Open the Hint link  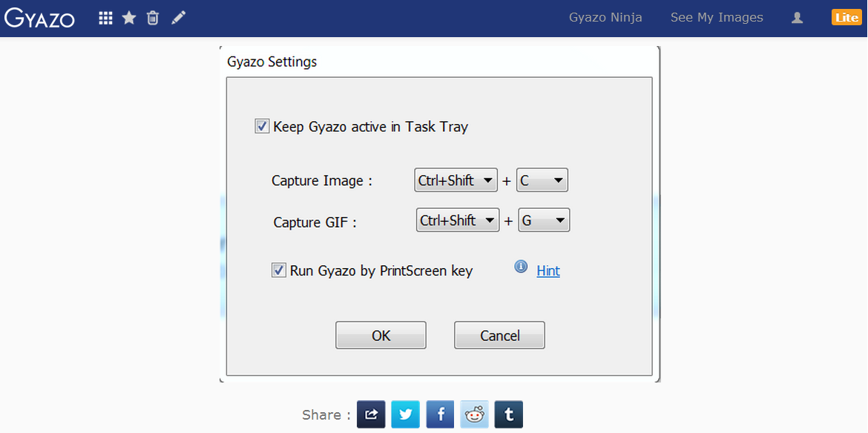point(548,271)
